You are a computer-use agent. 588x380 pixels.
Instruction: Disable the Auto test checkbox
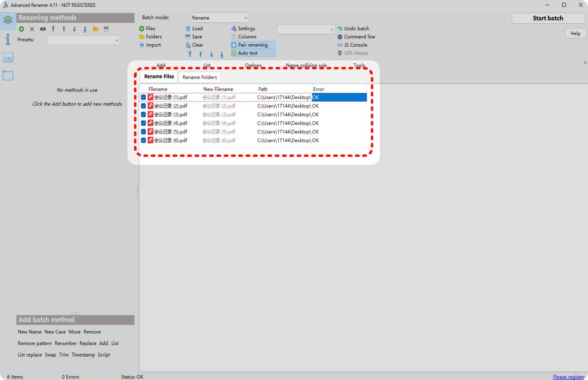[234, 54]
